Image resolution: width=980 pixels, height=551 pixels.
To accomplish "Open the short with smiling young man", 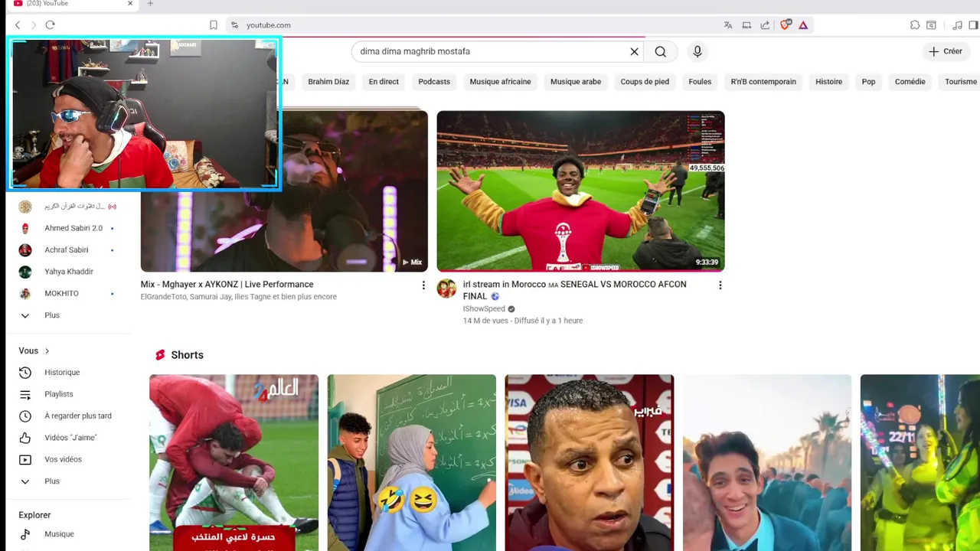I will (x=767, y=462).
